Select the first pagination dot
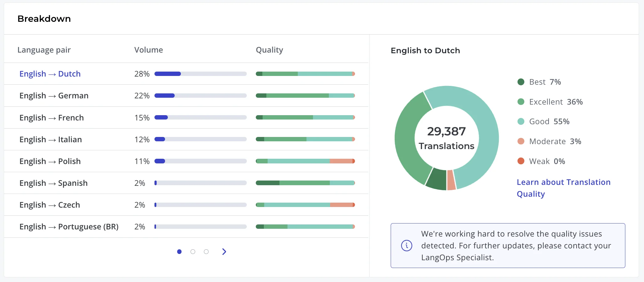Viewport: 644px width, 282px height. 179,251
